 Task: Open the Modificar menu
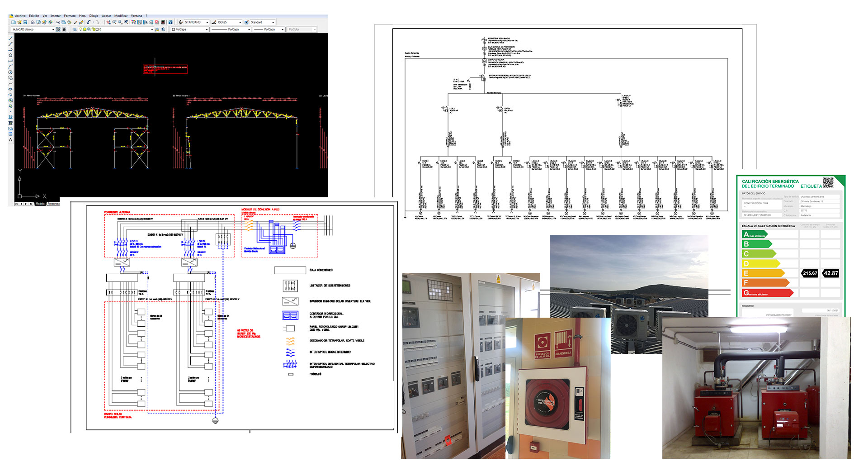pos(121,16)
